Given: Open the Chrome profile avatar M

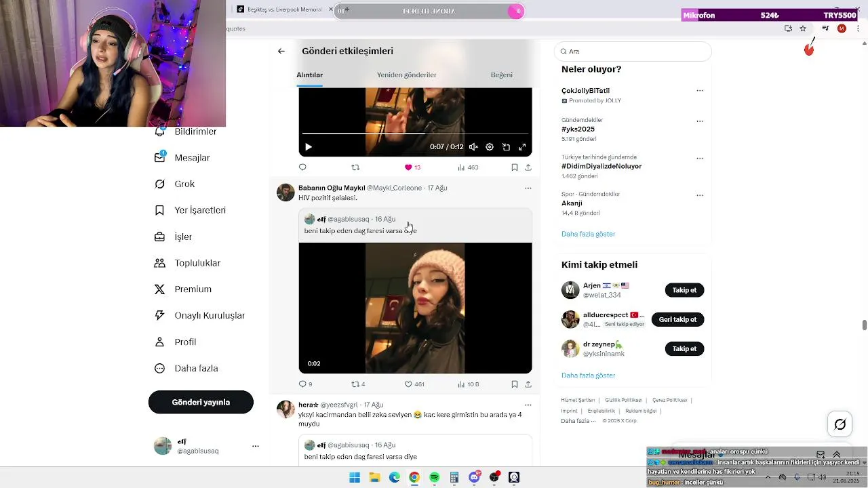Looking at the screenshot, I should pos(842,28).
